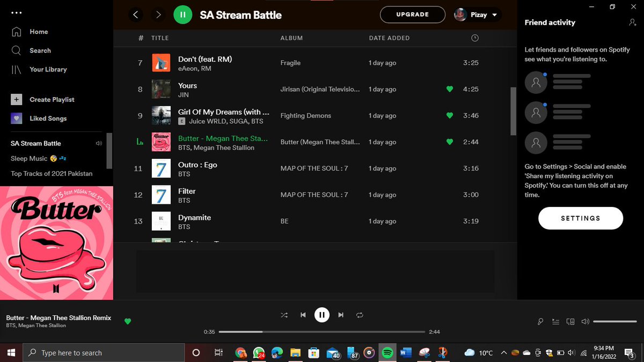This screenshot has height=362, width=644.
Task: Sort by the ALBUM column header
Action: 292,38
